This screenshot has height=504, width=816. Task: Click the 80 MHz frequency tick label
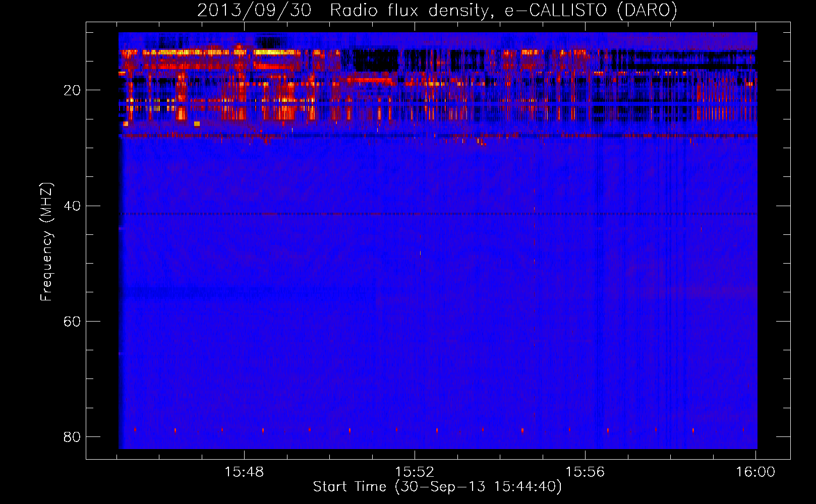point(72,436)
